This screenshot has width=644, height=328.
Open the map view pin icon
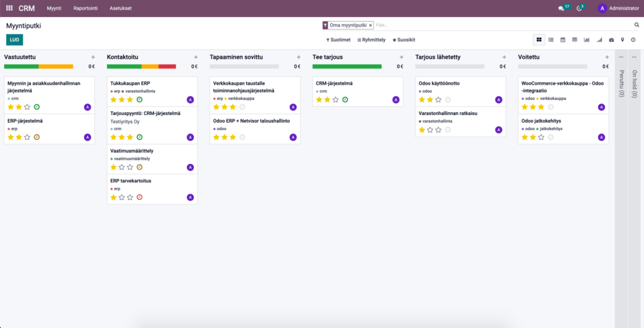pos(623,40)
